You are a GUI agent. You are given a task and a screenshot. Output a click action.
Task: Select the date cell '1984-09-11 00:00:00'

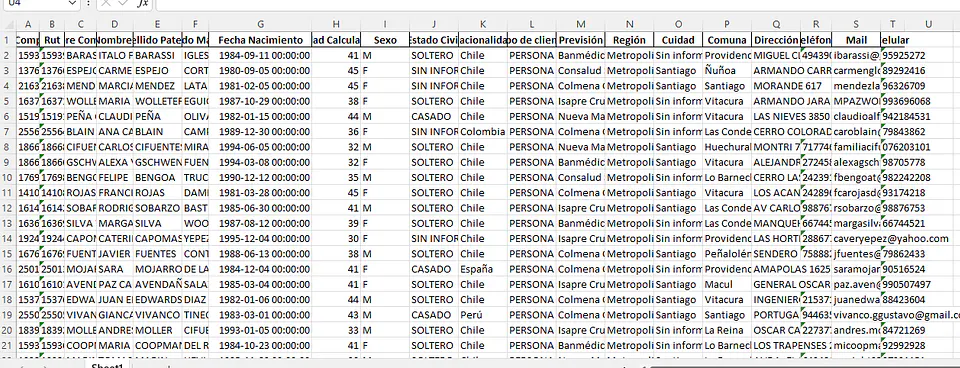click(x=261, y=55)
